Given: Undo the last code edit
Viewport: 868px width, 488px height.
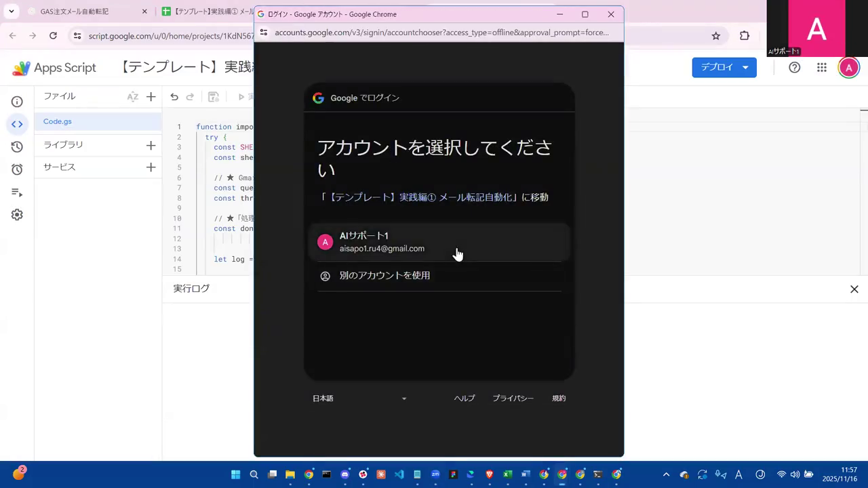Looking at the screenshot, I should point(174,96).
